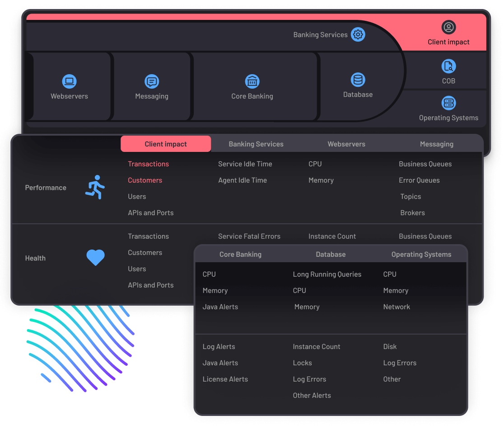504x434 pixels.
Task: Switch to the Database tab
Action: 331,255
